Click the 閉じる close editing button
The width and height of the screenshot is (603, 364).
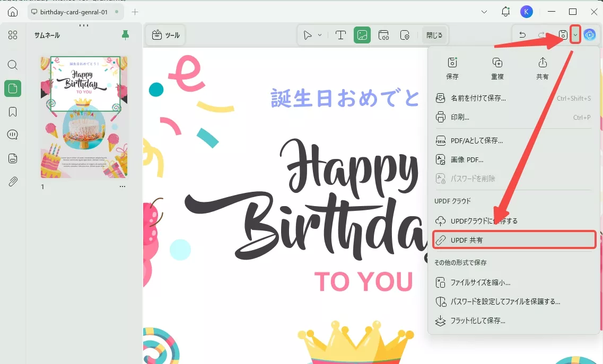pyautogui.click(x=434, y=35)
